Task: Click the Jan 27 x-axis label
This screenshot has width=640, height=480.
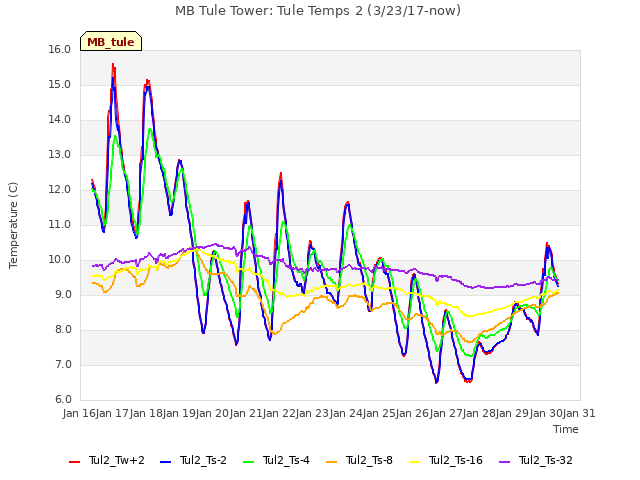Action: [446, 414]
